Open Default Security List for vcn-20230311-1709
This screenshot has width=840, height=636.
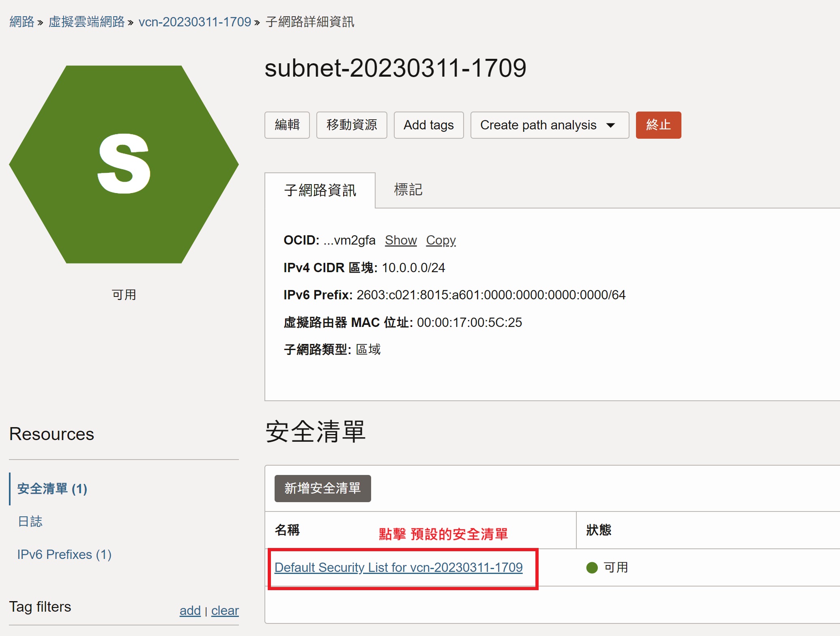(398, 567)
